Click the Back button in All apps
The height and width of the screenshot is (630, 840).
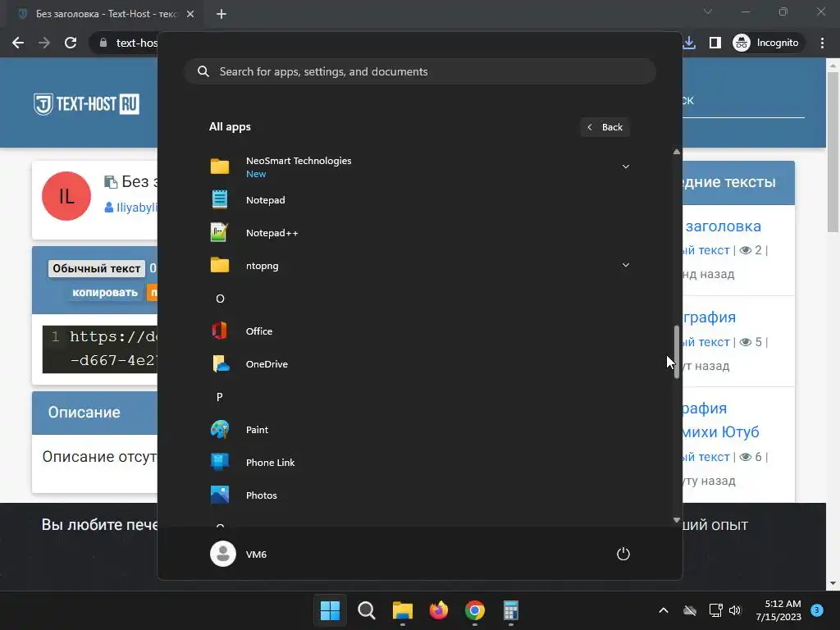click(605, 127)
